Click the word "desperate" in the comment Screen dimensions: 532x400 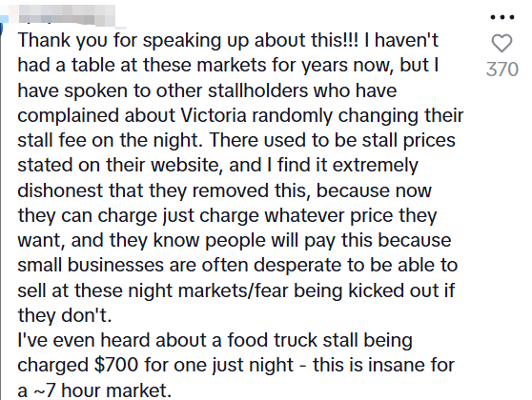coord(297,265)
